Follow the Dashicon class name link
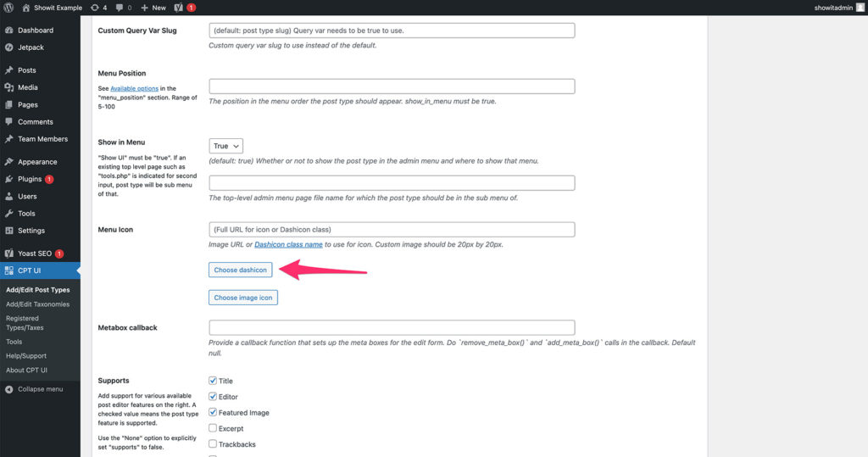 [x=288, y=244]
